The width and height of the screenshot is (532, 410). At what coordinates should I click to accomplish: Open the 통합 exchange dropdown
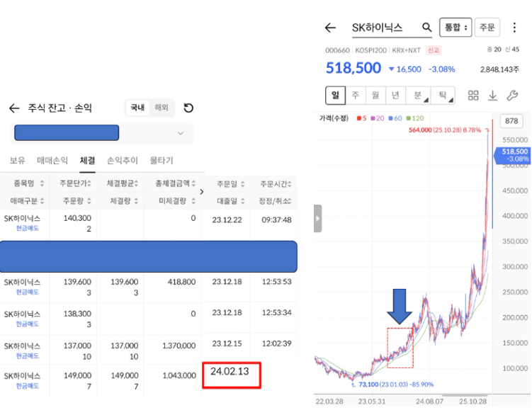coord(455,28)
